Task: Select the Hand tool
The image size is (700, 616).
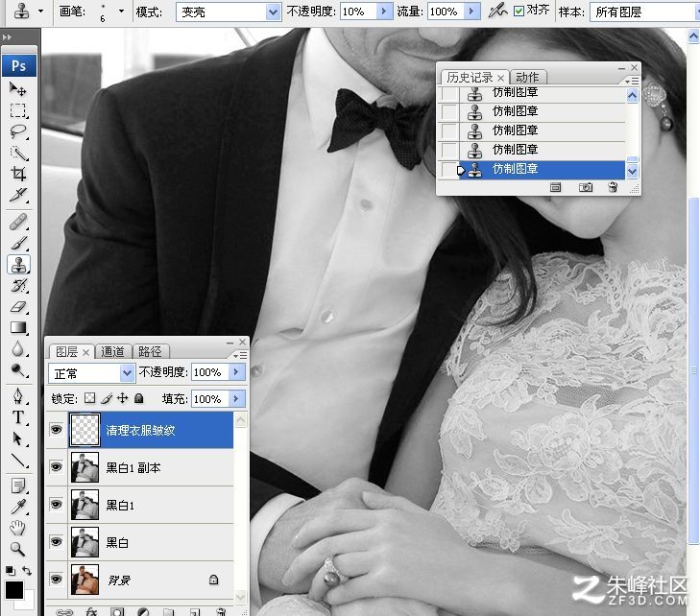Action: click(18, 528)
